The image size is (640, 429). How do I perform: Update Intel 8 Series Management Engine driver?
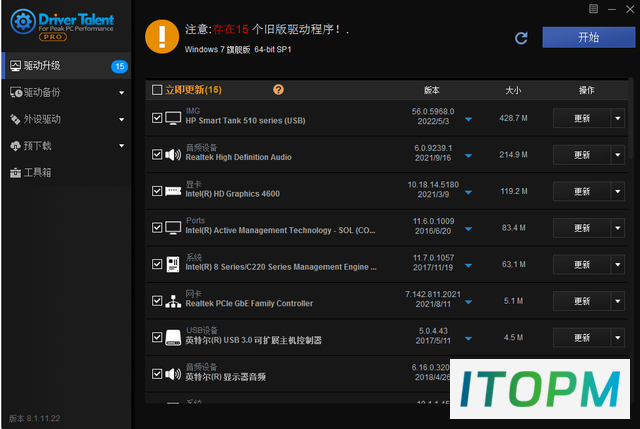(x=582, y=265)
